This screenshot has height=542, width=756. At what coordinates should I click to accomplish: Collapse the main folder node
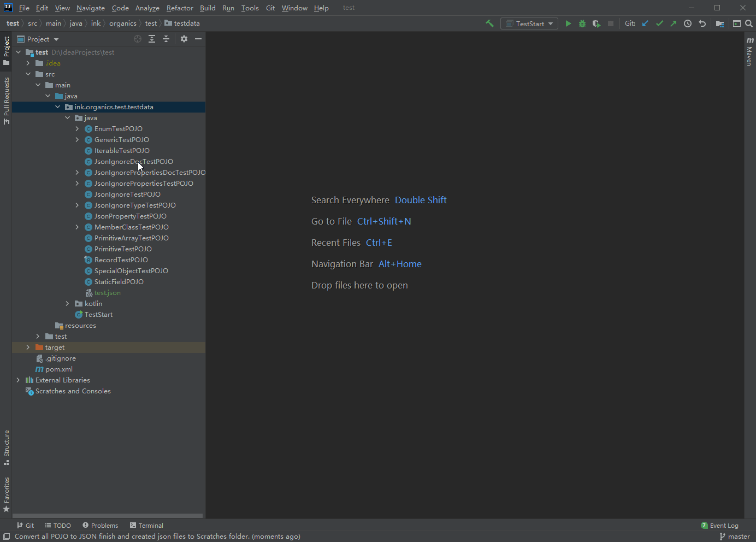pos(38,85)
